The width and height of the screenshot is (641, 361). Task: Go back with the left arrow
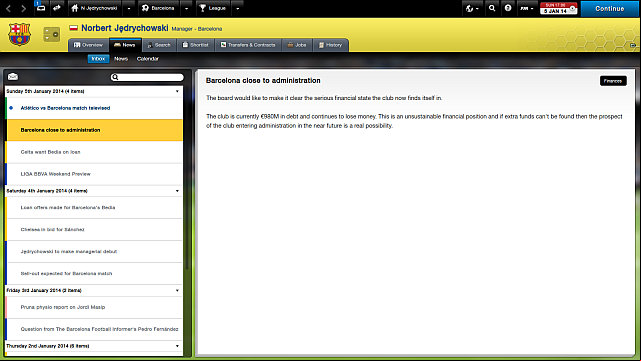point(8,8)
